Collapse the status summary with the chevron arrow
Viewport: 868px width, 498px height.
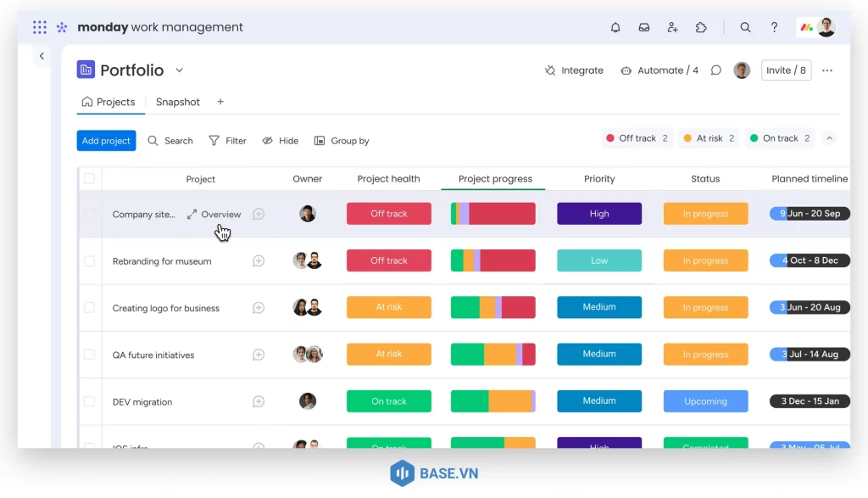(x=829, y=137)
